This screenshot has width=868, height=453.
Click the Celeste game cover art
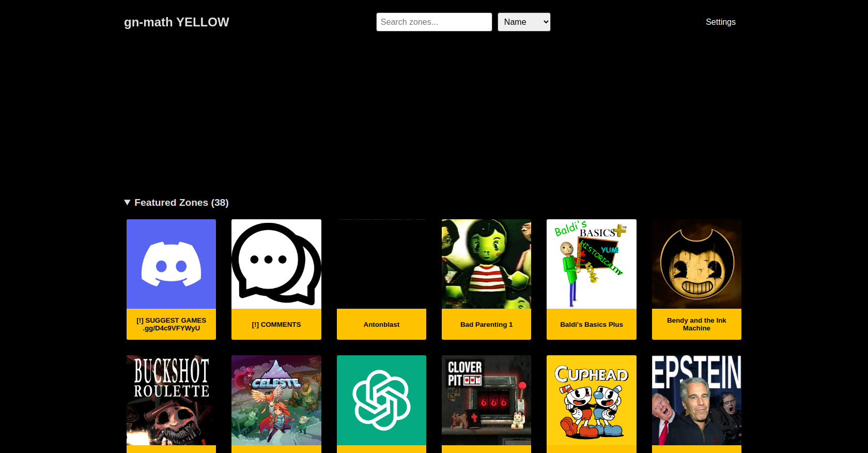[276, 400]
